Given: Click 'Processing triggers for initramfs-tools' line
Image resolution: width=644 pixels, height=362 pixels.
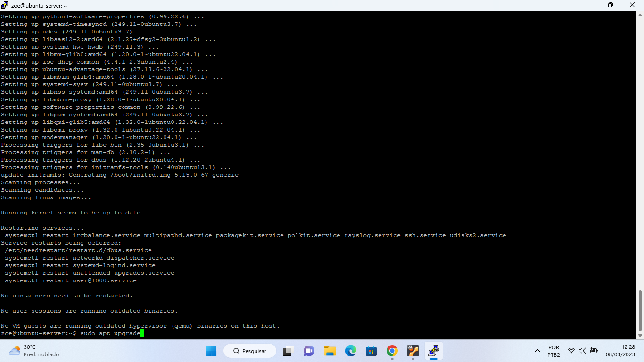Looking at the screenshot, I should (116, 167).
